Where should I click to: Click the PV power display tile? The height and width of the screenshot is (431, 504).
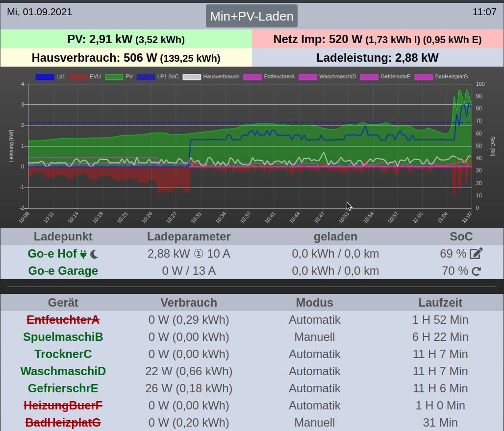point(126,40)
